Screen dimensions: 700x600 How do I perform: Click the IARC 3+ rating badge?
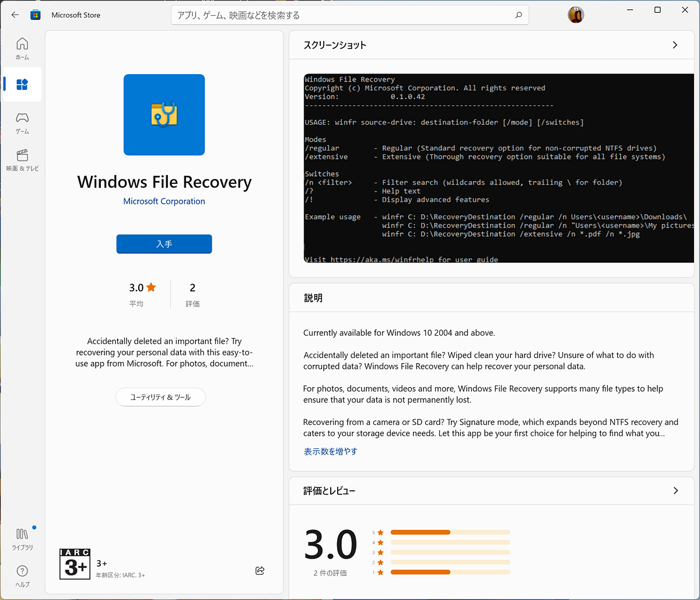tap(75, 564)
